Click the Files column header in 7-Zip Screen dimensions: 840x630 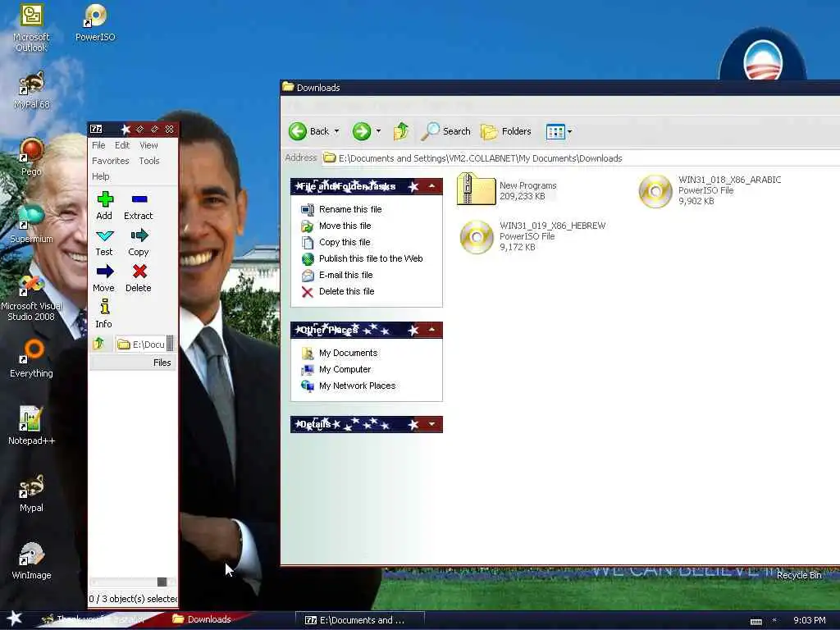coord(133,363)
